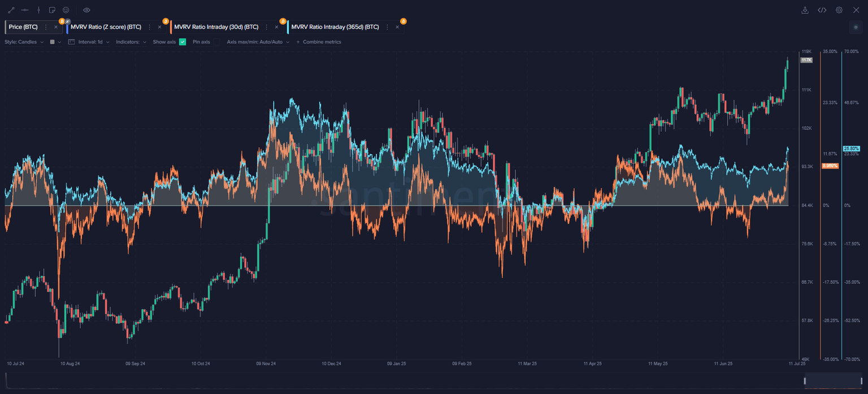Remove the MVRV Ratio Intraday (30d) metric

[x=276, y=27]
